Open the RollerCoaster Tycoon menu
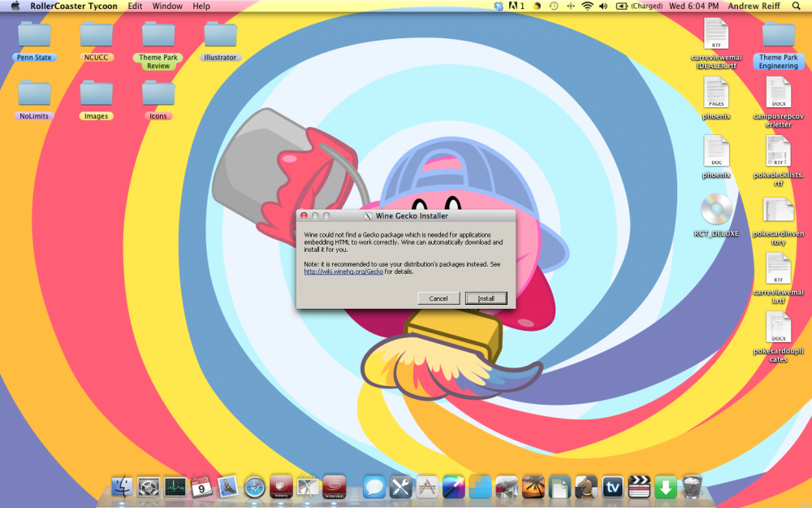 [x=73, y=6]
